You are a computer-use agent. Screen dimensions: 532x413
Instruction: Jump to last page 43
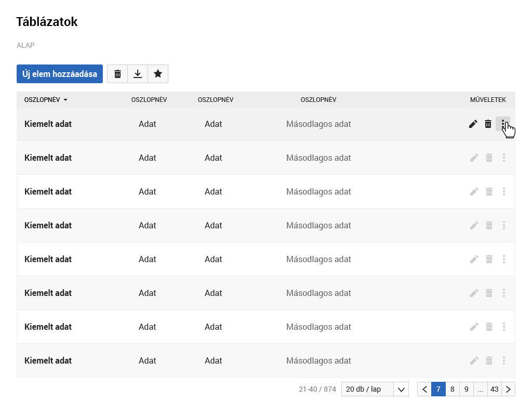(495, 389)
